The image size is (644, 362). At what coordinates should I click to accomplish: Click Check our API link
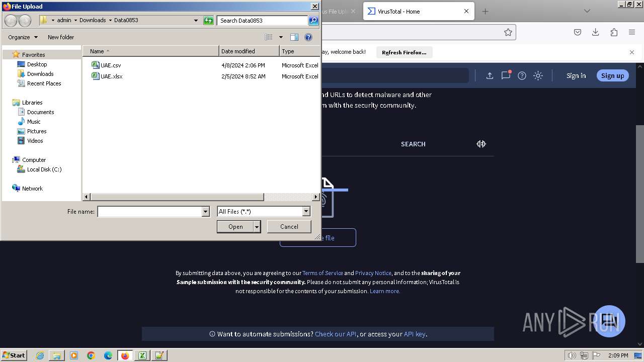click(x=336, y=334)
